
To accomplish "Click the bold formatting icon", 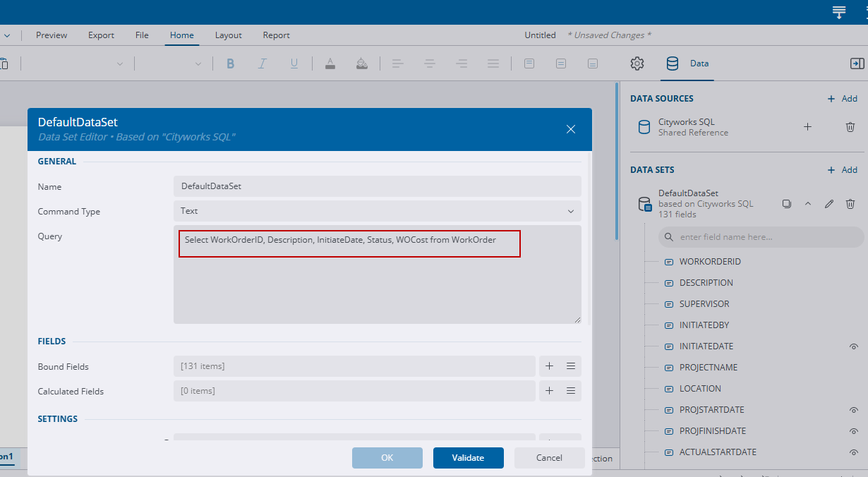I will [230, 64].
